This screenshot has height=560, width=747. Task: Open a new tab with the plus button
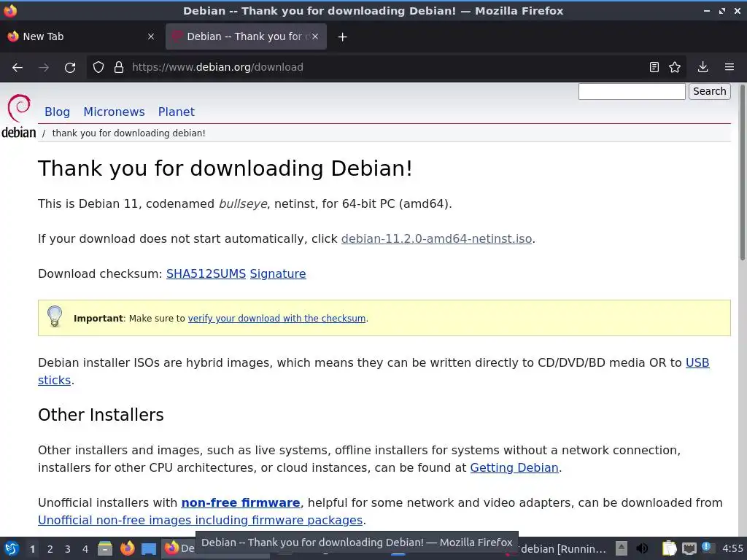[x=343, y=36]
